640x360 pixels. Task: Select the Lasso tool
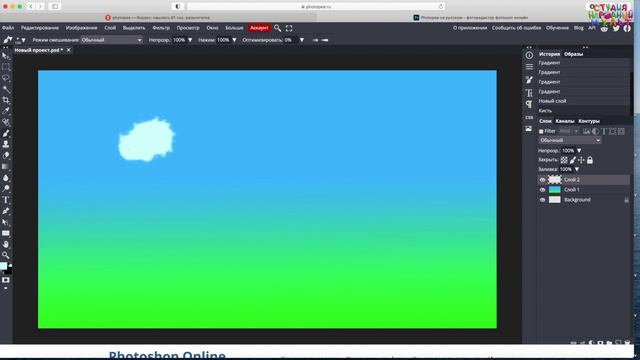tap(6, 78)
